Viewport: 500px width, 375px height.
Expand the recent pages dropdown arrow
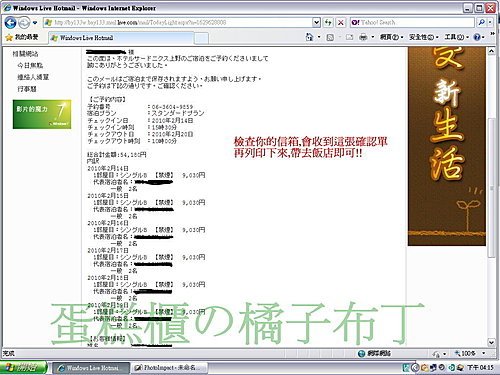35,23
